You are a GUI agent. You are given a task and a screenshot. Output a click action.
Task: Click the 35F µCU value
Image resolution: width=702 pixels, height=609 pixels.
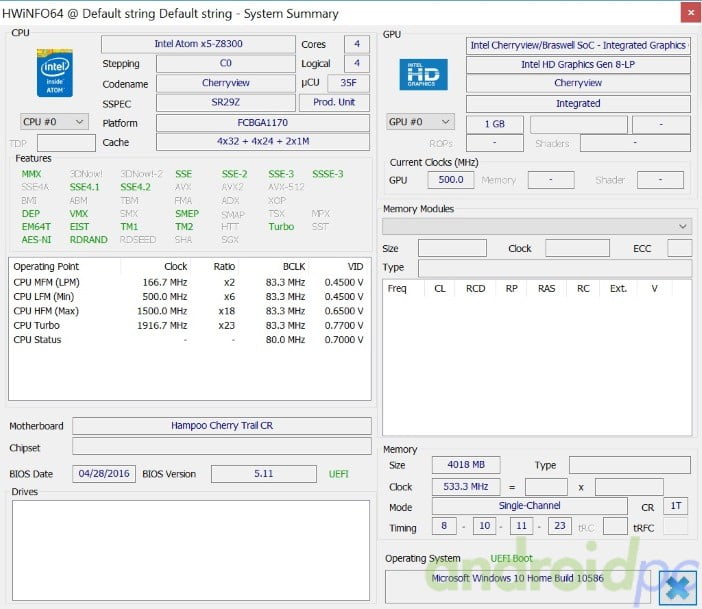click(348, 83)
